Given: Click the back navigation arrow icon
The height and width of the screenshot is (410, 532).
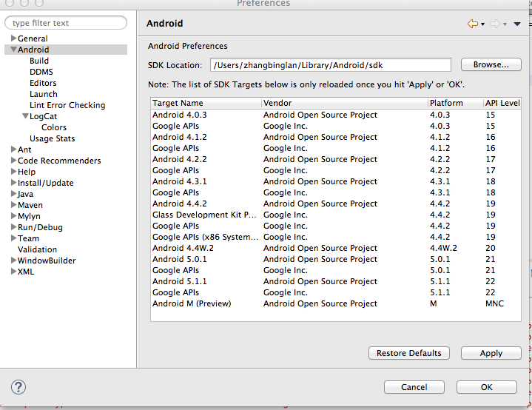Looking at the screenshot, I should click(472, 24).
